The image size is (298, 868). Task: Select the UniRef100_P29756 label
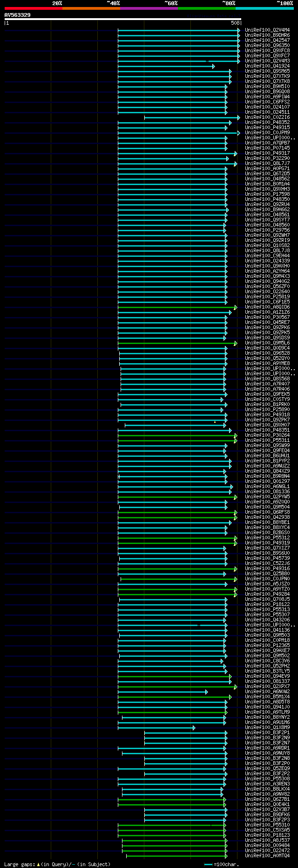point(267,230)
